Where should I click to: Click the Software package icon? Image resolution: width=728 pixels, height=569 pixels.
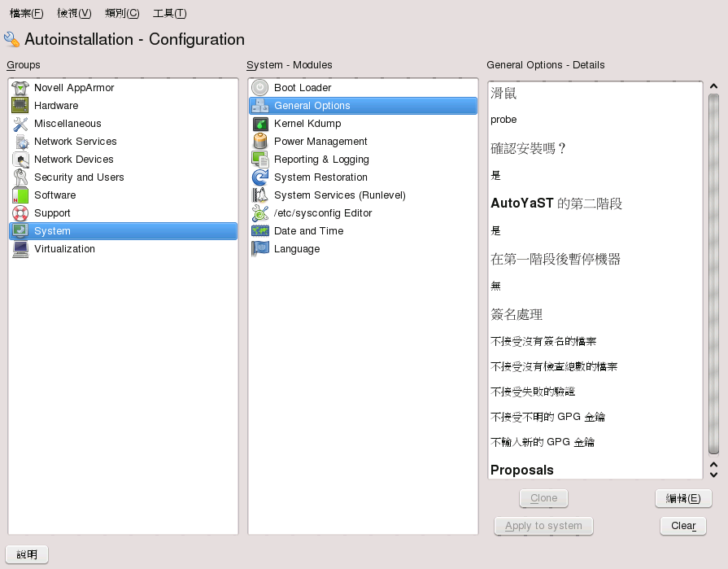[x=20, y=195]
